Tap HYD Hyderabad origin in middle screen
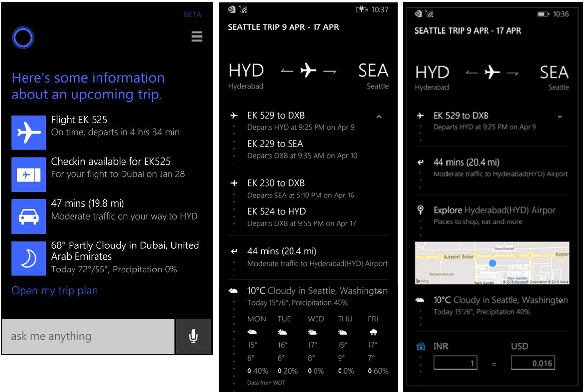This screenshot has height=392, width=584. click(246, 76)
